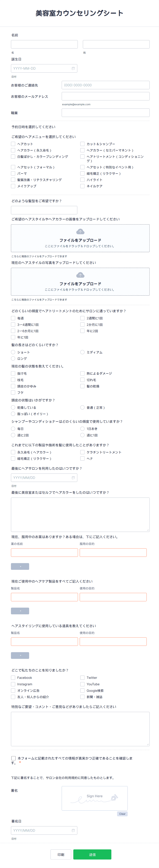Open calendar icon in birthday date field
Image resolution: width=159 pixels, height=868 pixels.
tap(73, 68)
